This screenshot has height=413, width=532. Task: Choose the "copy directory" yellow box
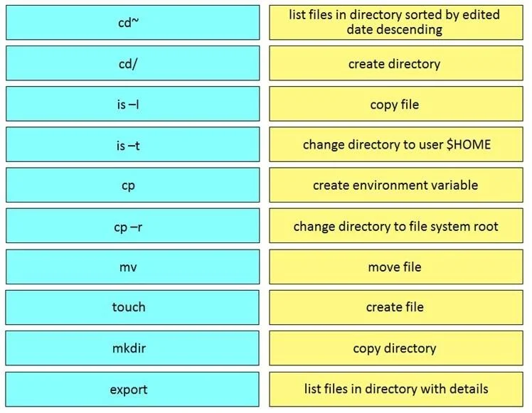pyautogui.click(x=396, y=348)
